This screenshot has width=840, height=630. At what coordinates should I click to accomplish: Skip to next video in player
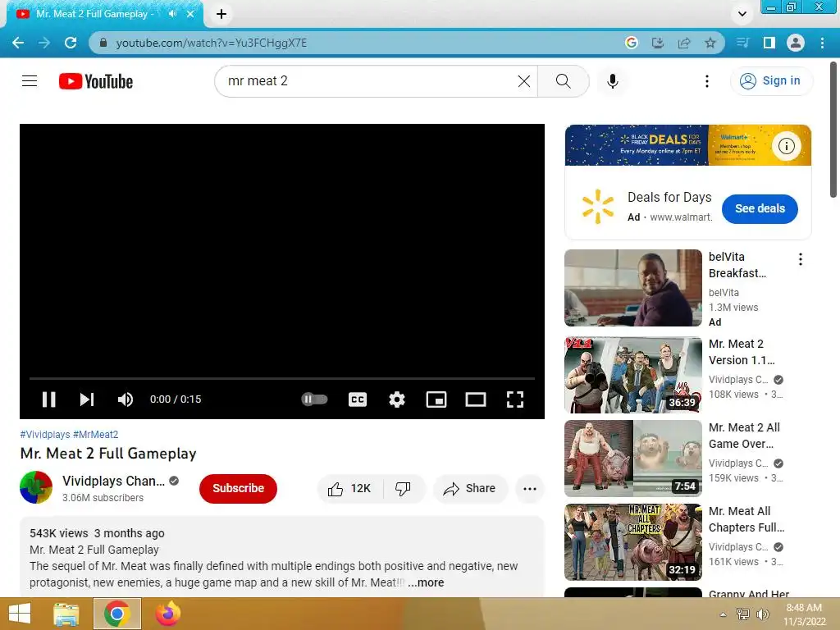click(x=87, y=399)
